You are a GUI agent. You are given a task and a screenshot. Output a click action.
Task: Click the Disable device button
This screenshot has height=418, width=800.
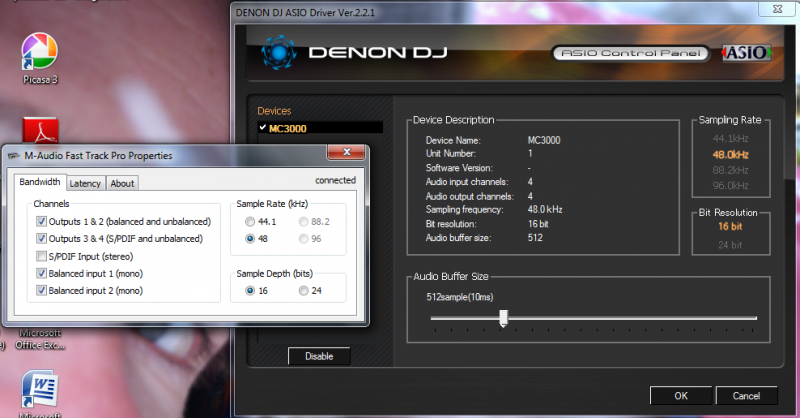pos(319,356)
